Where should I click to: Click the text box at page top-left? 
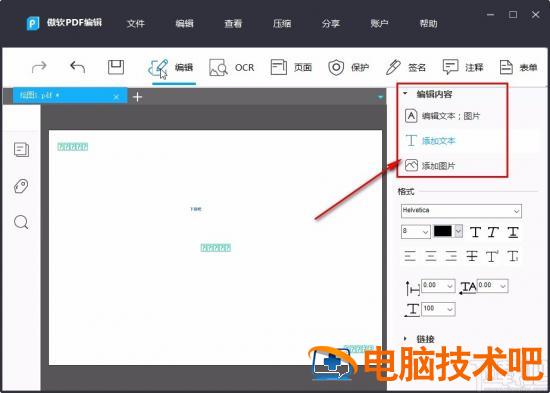(x=73, y=147)
